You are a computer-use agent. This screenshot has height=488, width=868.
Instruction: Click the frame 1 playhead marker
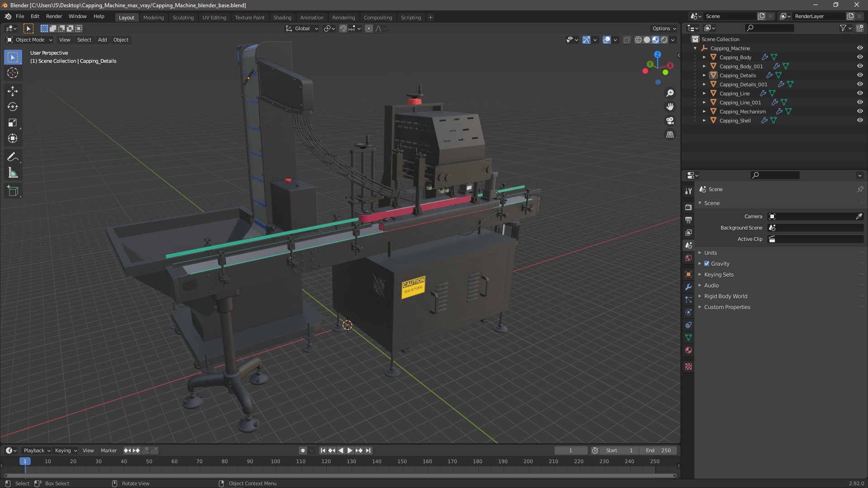25,461
